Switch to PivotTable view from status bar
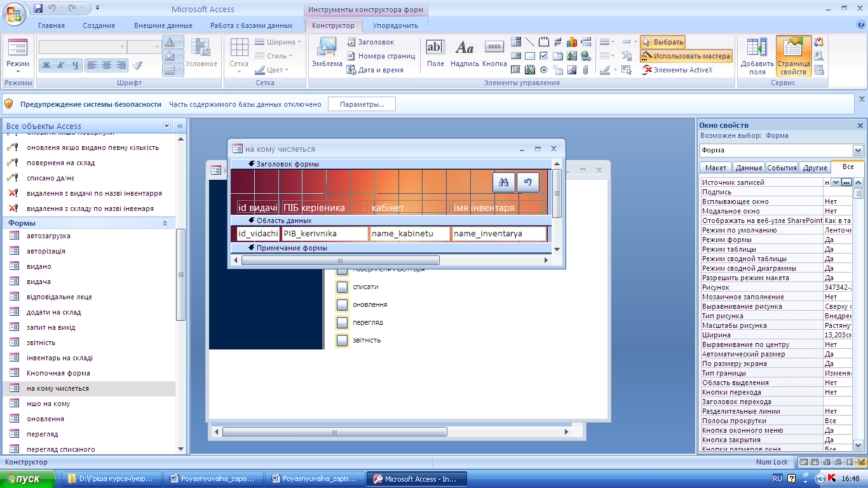This screenshot has height=488, width=868. 827,462
